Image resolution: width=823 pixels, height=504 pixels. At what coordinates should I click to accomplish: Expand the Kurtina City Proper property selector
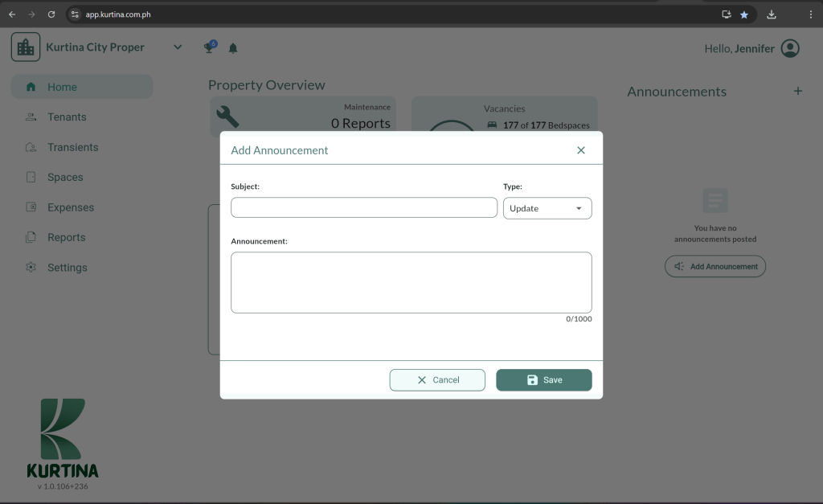178,47
